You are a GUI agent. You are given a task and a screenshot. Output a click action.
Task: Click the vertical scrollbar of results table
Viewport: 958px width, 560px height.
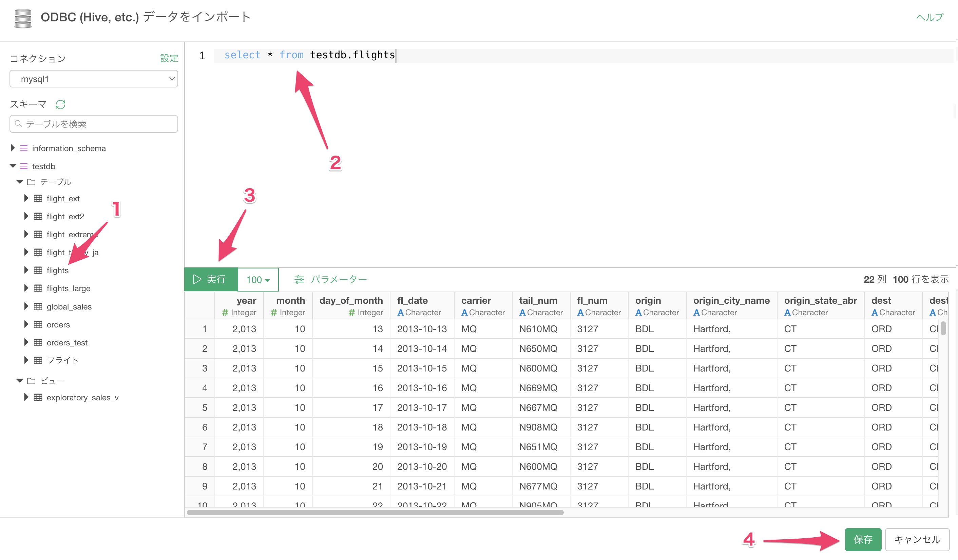click(943, 328)
